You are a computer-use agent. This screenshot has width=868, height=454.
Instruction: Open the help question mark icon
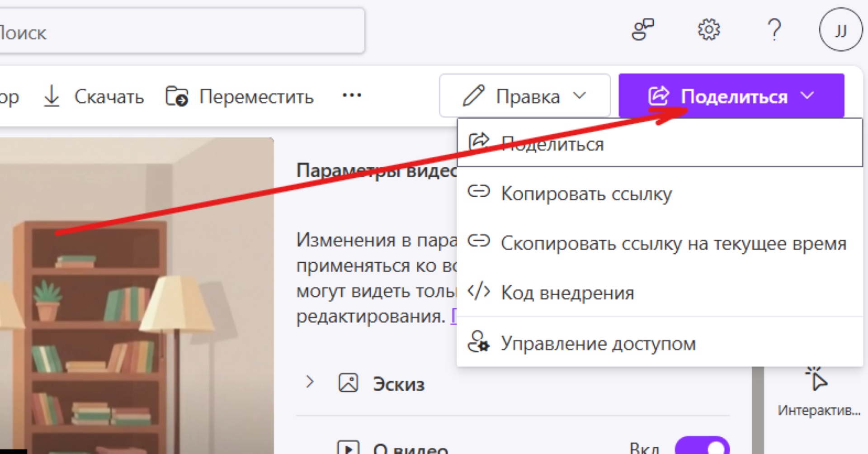point(774,30)
